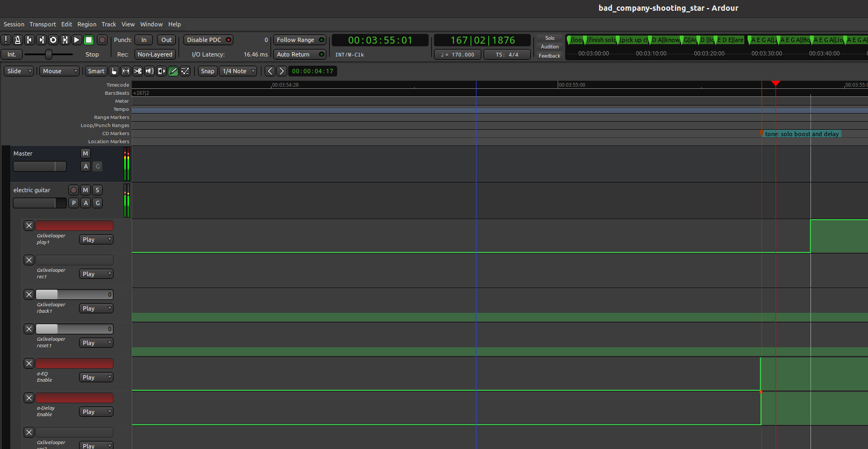Select the Draw pencil tool
The image size is (868, 449).
point(173,71)
